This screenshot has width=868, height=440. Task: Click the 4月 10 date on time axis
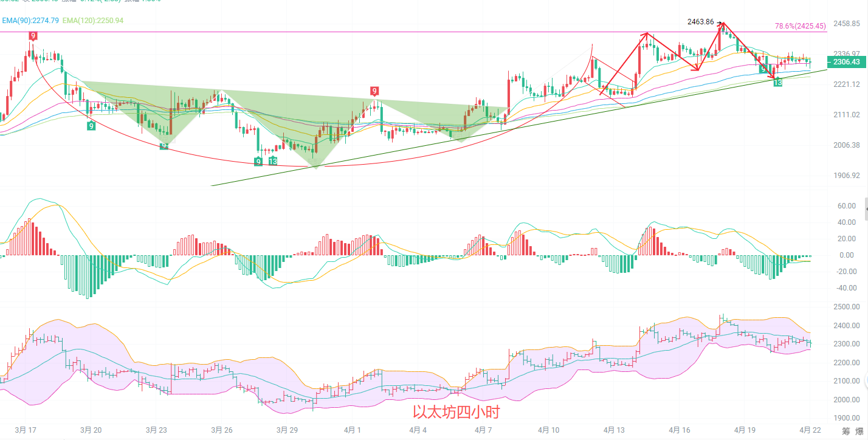pyautogui.click(x=548, y=430)
